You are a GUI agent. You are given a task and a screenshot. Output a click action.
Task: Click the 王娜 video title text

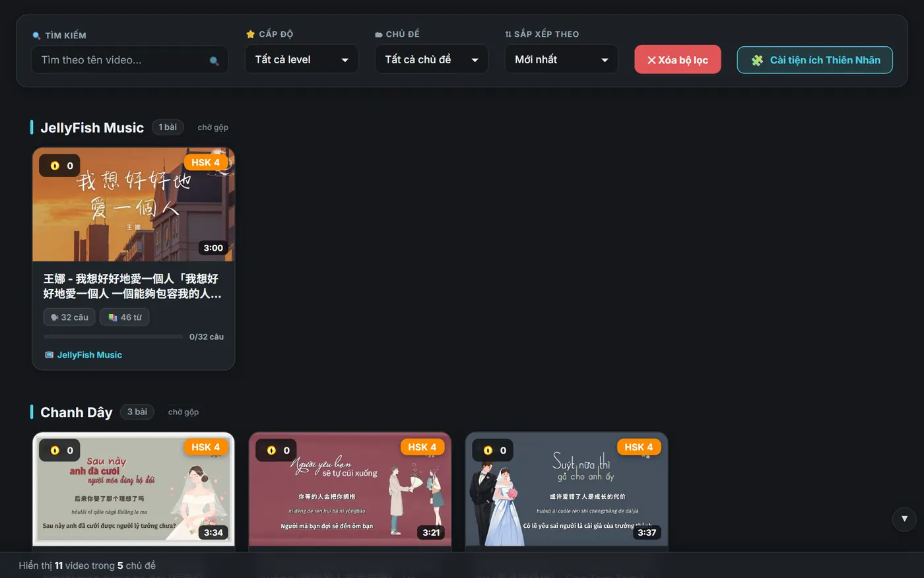132,286
